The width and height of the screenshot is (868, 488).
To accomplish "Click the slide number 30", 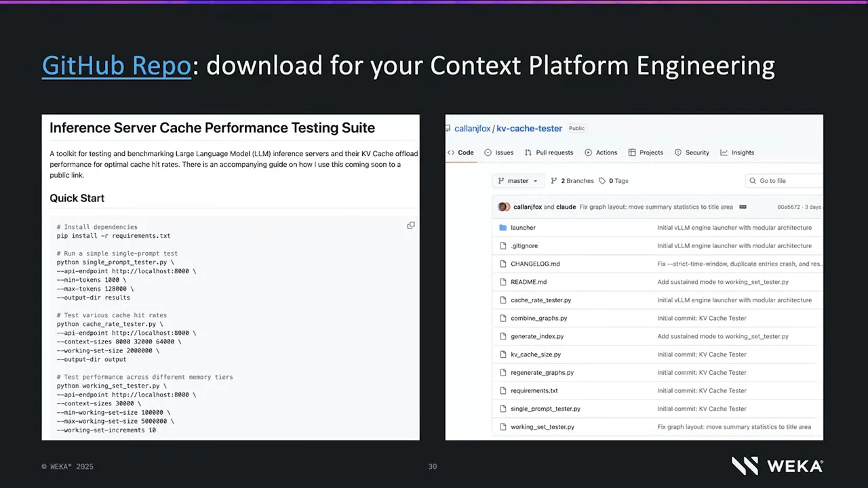I will tap(433, 467).
